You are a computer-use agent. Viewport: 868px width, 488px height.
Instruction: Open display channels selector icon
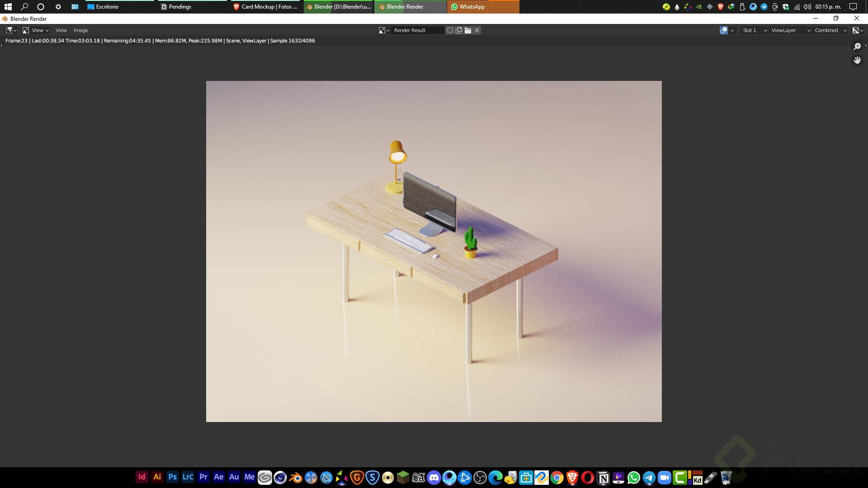pyautogui.click(x=858, y=30)
